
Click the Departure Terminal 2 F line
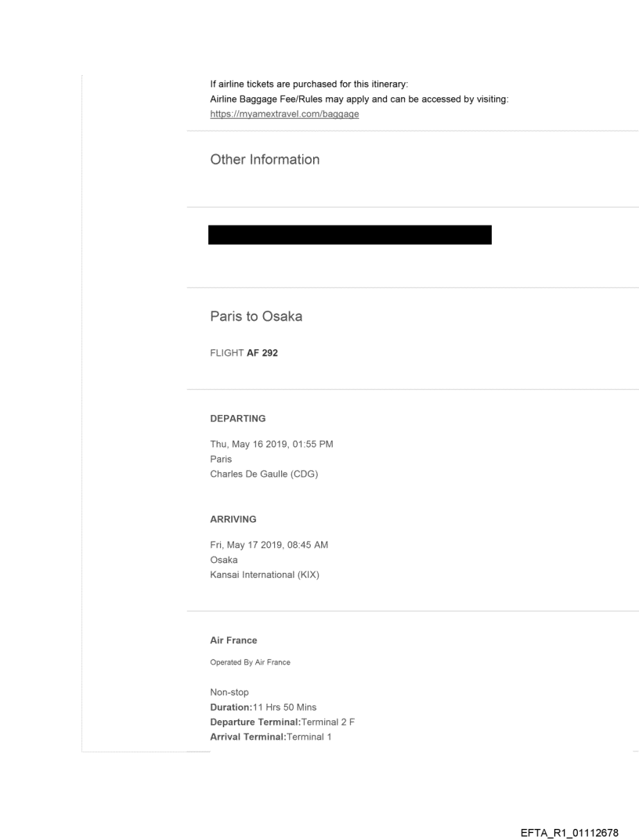click(280, 722)
